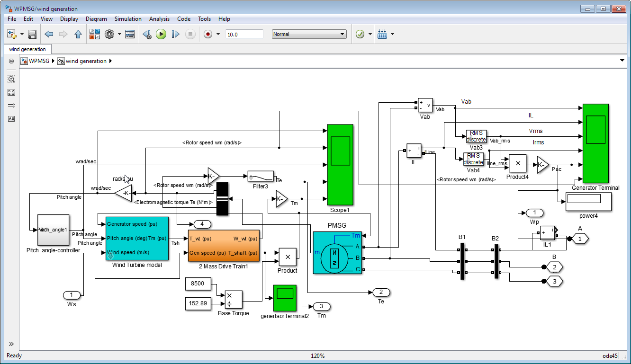Click WPMSG in the breadcrumb path

pyautogui.click(x=38, y=61)
